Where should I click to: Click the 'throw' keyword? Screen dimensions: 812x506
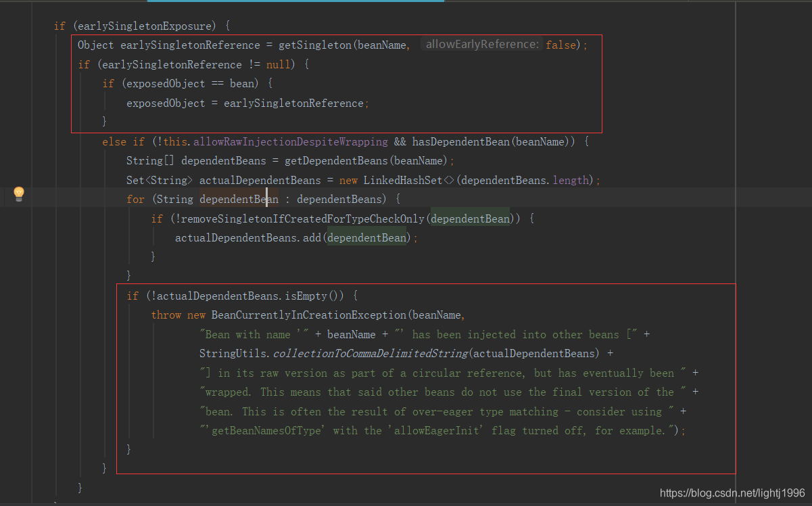point(166,315)
